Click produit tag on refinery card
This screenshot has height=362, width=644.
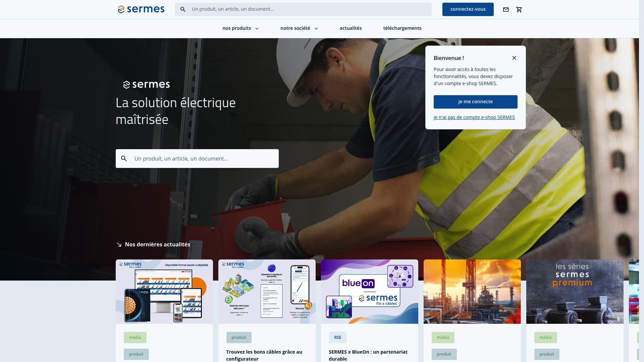click(x=444, y=354)
